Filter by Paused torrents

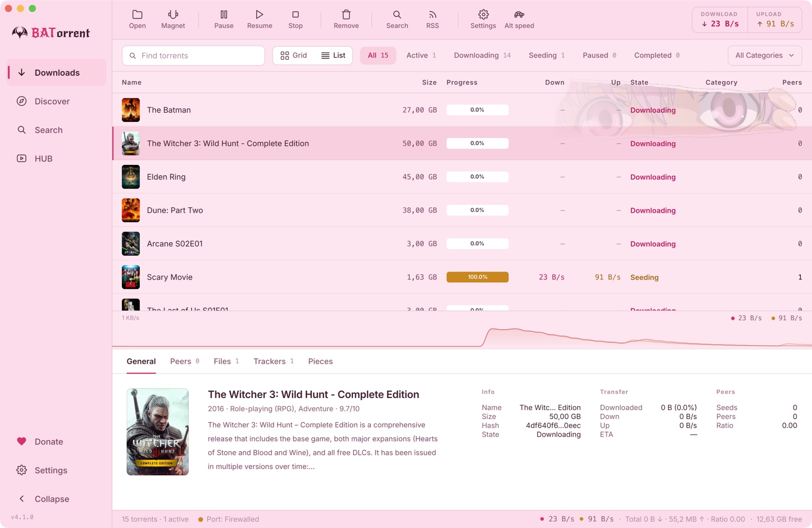(599, 55)
